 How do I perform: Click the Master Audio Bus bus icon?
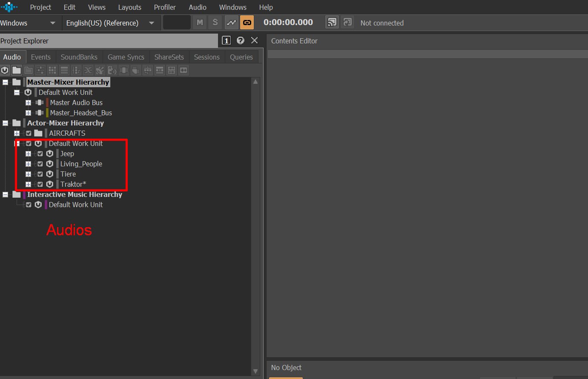[x=40, y=103]
